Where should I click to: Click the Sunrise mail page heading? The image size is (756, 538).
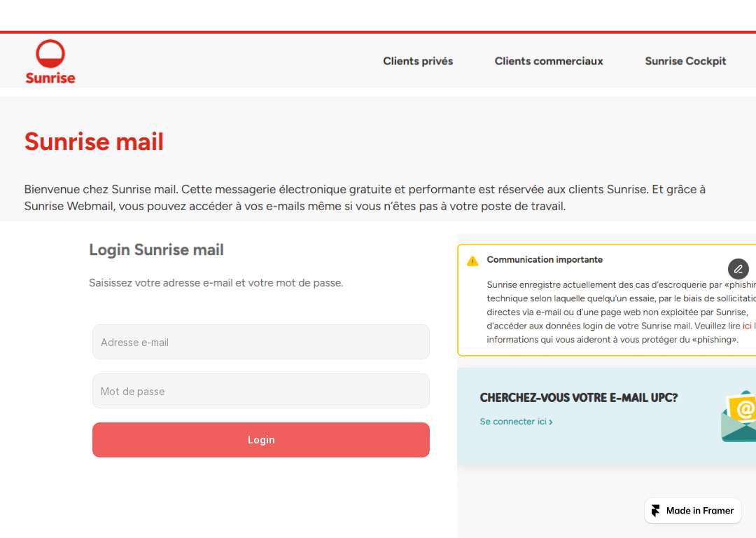point(94,142)
